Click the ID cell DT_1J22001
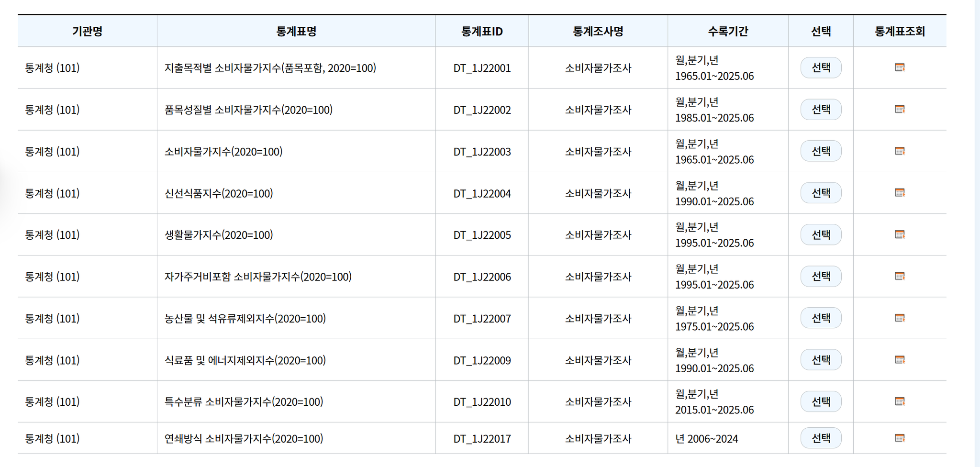Image resolution: width=980 pixels, height=467 pixels. 482,68
